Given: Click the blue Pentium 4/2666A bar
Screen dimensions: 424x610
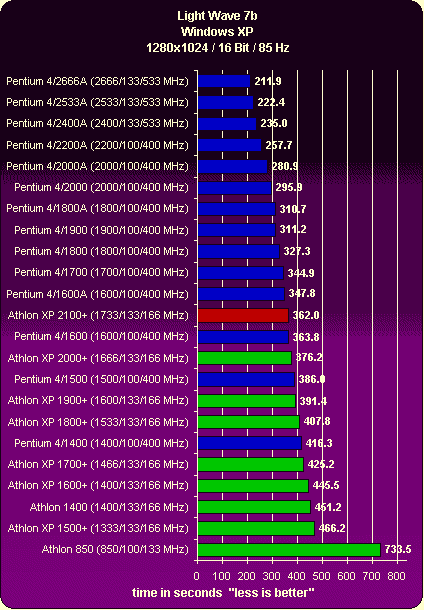Looking at the screenshot, I should [224, 81].
